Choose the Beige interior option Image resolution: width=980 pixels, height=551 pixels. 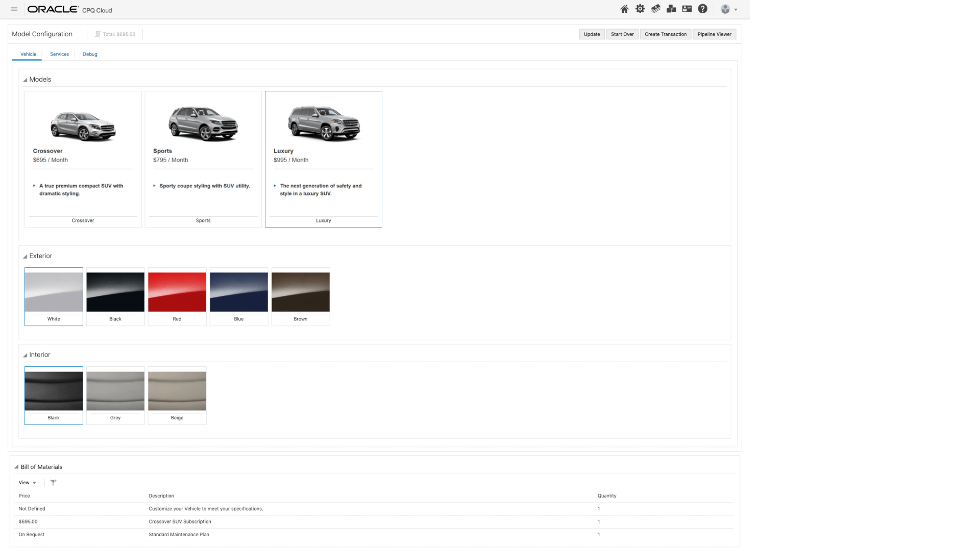[x=177, y=391]
